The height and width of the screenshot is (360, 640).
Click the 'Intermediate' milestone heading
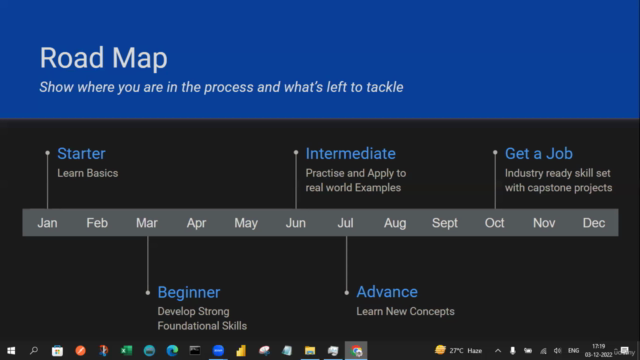coord(351,153)
